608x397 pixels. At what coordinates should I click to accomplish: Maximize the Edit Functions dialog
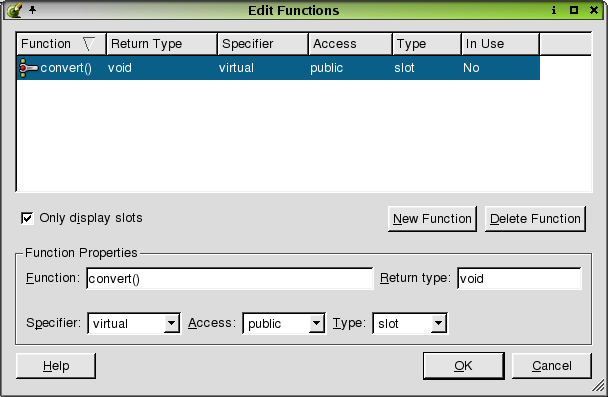pyautogui.click(x=574, y=10)
